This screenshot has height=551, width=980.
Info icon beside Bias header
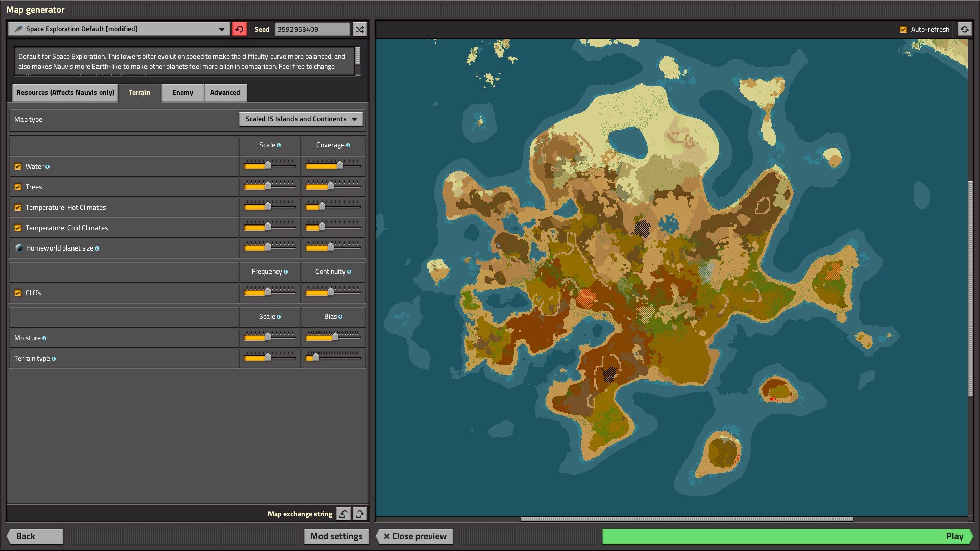[x=340, y=317]
